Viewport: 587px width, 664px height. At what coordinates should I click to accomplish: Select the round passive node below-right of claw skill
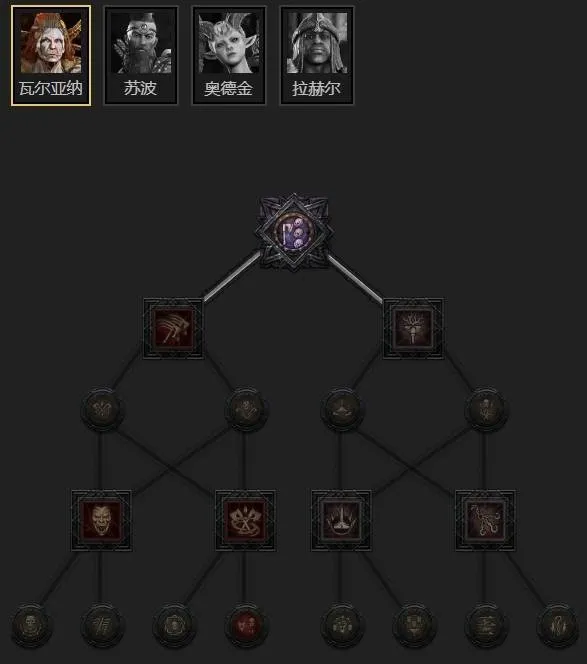click(246, 409)
